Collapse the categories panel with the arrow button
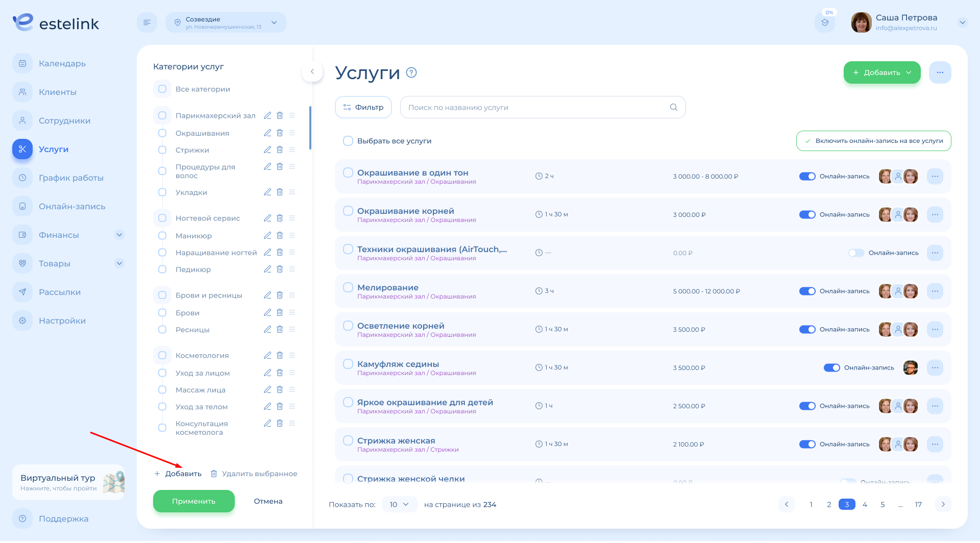 click(312, 71)
